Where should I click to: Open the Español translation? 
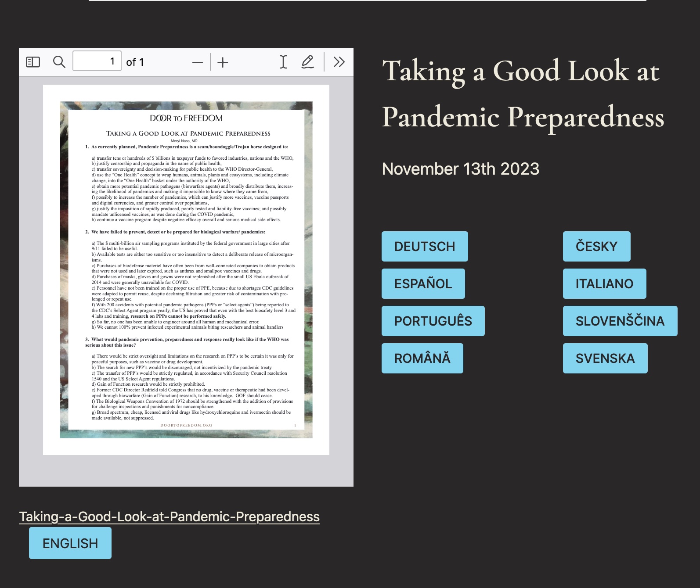423,284
